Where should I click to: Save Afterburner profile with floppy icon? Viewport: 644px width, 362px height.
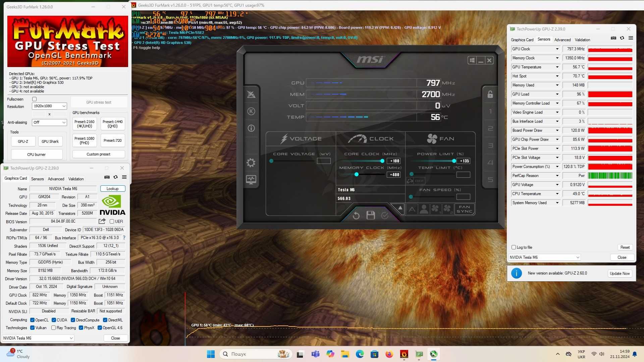pyautogui.click(x=371, y=215)
